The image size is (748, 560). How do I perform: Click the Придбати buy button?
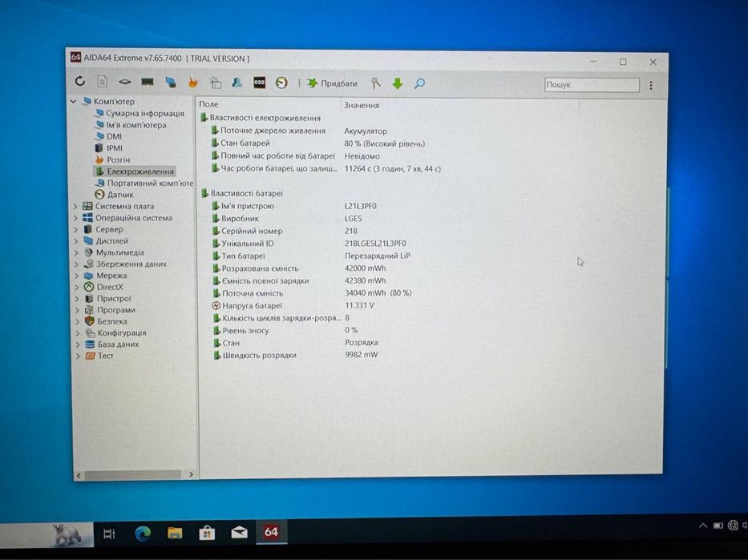(332, 83)
